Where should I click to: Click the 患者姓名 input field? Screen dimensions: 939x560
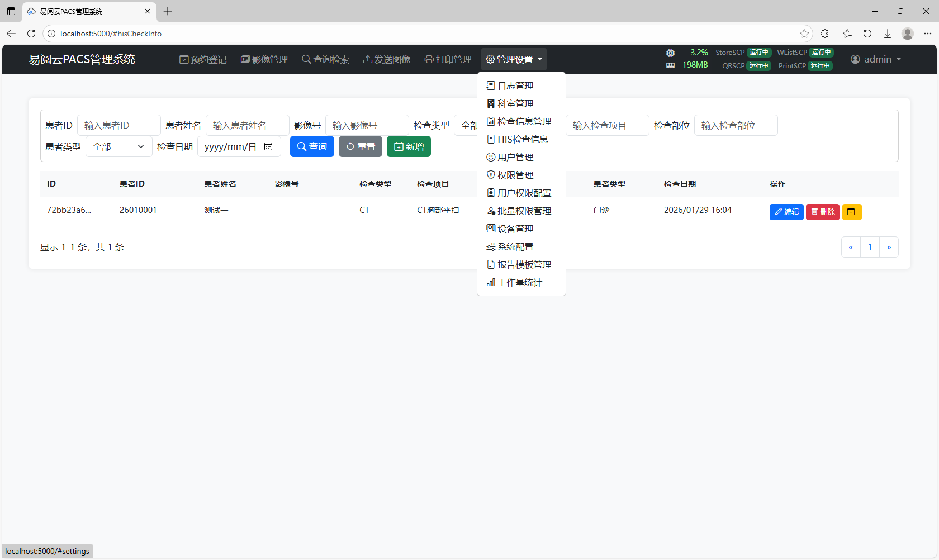click(x=247, y=125)
